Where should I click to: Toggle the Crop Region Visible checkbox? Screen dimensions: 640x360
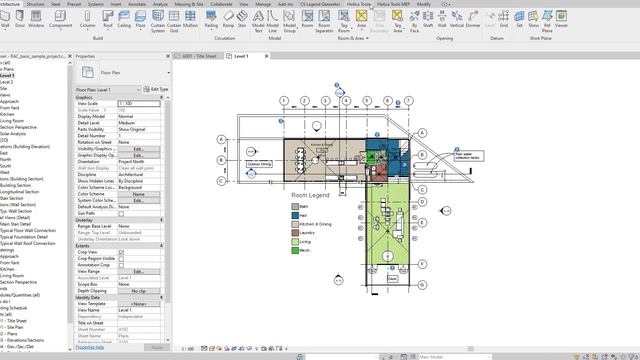pos(121,259)
